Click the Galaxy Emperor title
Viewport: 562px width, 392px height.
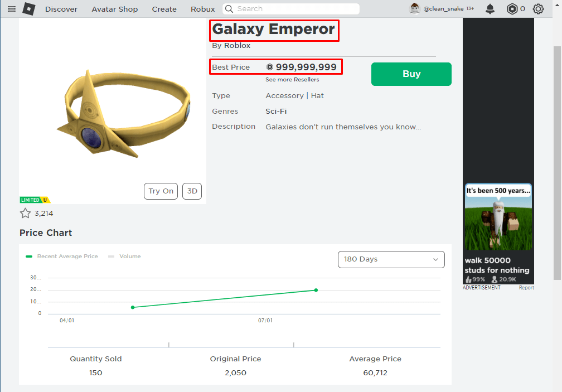pos(274,30)
